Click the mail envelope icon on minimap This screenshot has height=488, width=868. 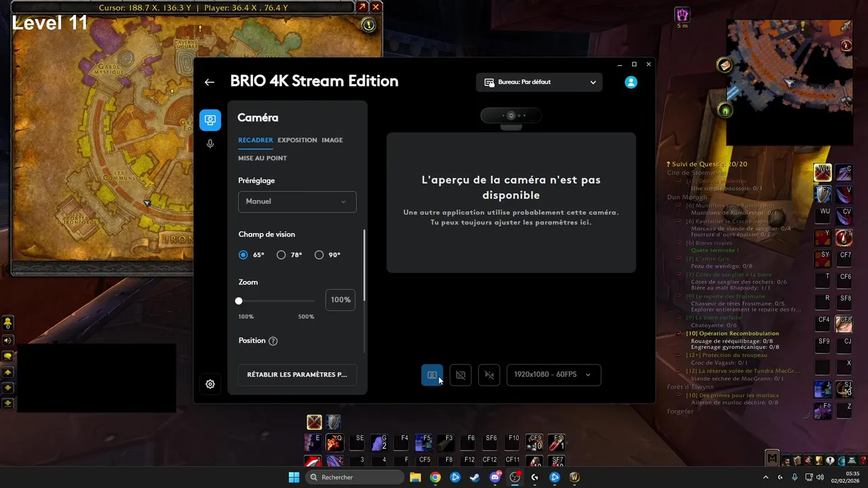tap(724, 65)
